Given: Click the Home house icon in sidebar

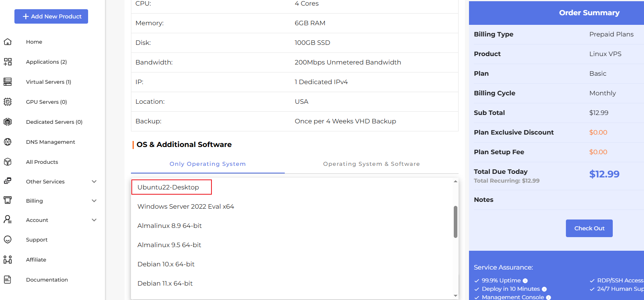Looking at the screenshot, I should tap(8, 42).
